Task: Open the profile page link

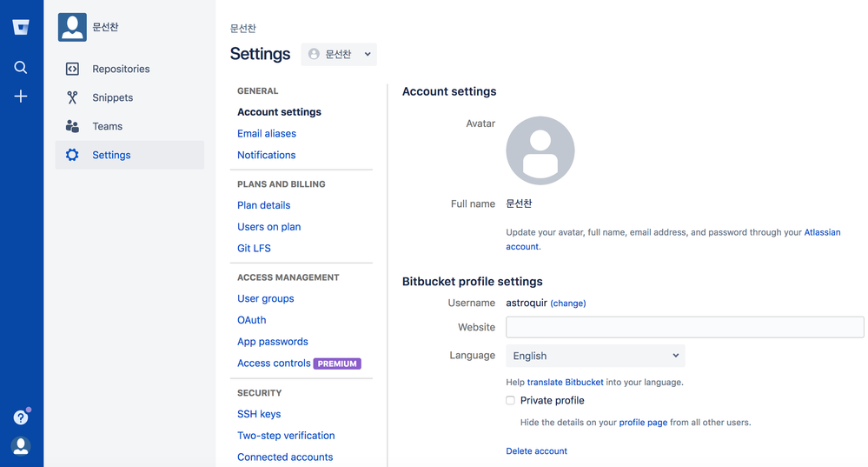Action: 643,422
